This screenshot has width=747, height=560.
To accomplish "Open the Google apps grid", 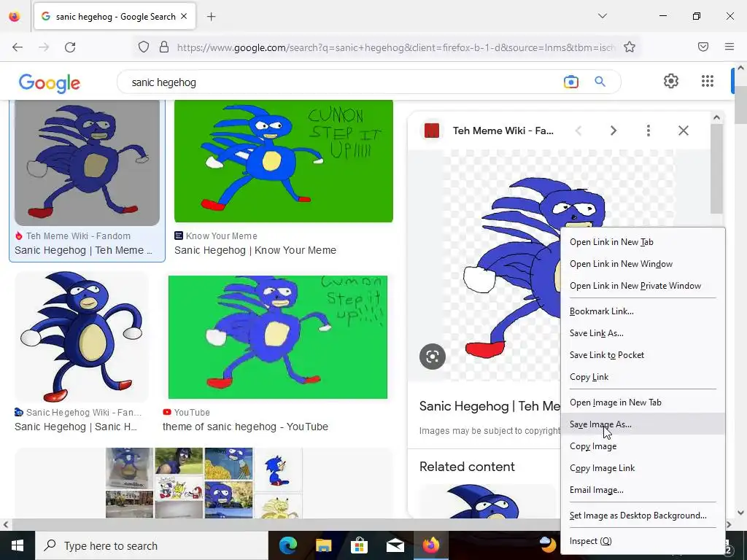I will pos(708,82).
